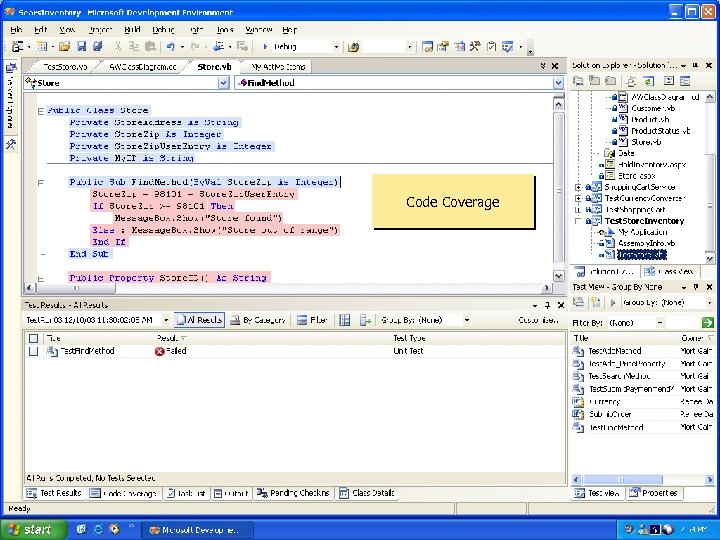Click the Product.vb file icon
Image resolution: width=720 pixels, height=540 pixels.
coord(622,119)
